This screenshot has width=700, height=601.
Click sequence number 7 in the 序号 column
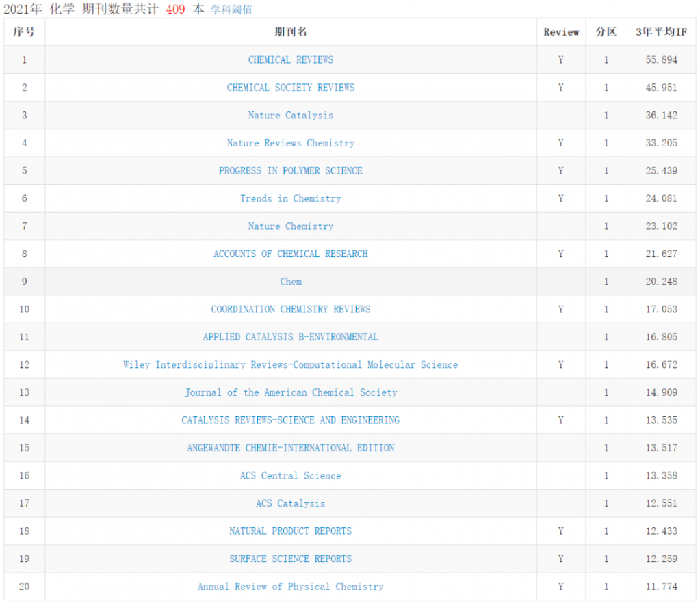tap(24, 226)
